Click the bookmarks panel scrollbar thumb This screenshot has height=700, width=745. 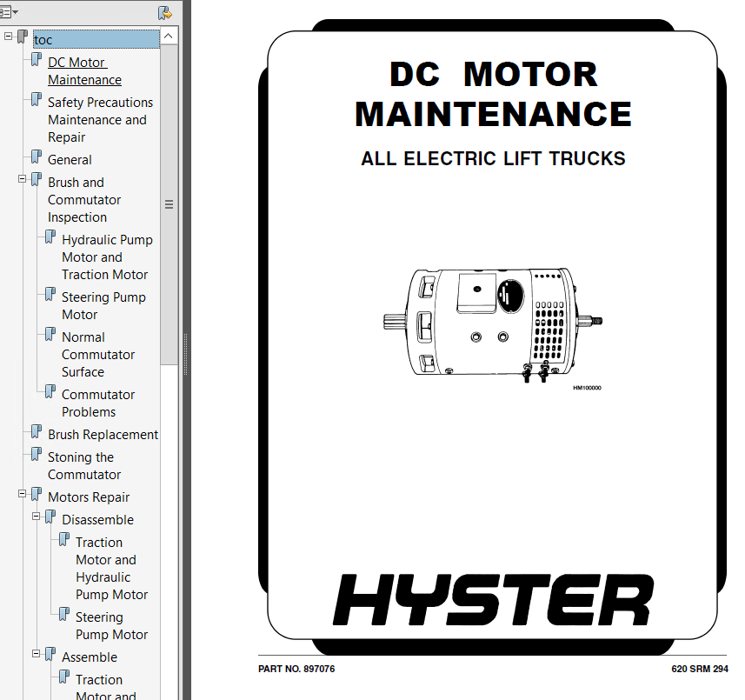tap(169, 205)
